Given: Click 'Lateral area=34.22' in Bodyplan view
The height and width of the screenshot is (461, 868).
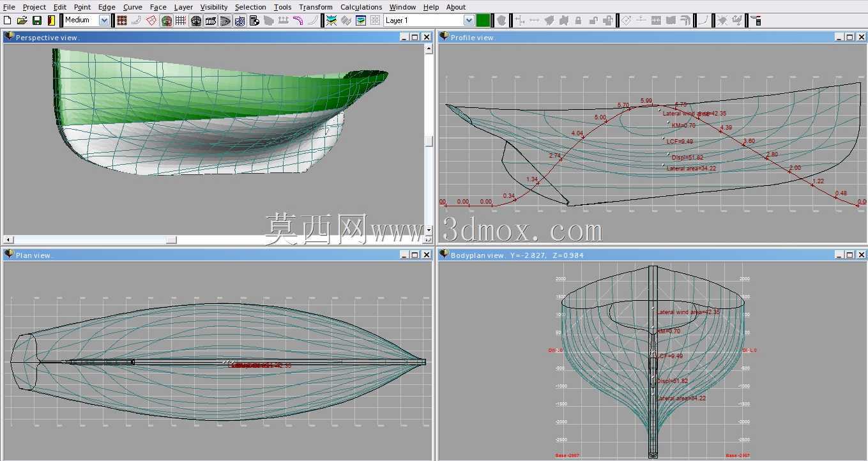Looking at the screenshot, I should tap(681, 398).
